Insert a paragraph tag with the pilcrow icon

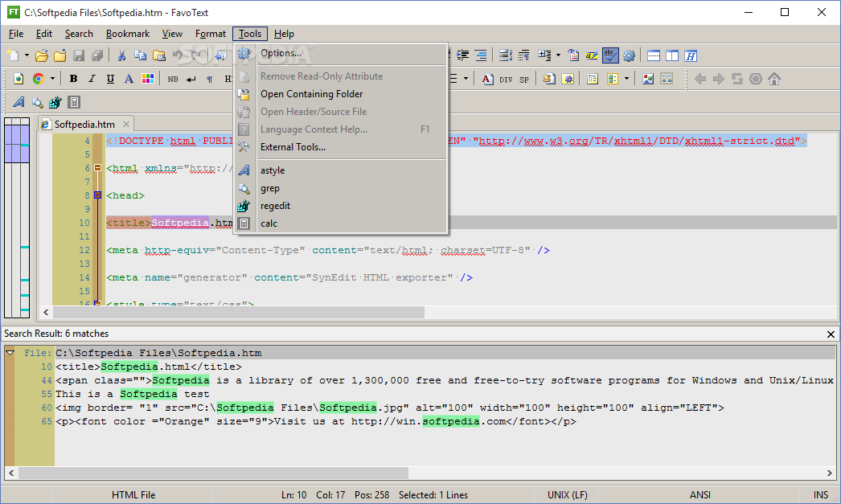210,79
